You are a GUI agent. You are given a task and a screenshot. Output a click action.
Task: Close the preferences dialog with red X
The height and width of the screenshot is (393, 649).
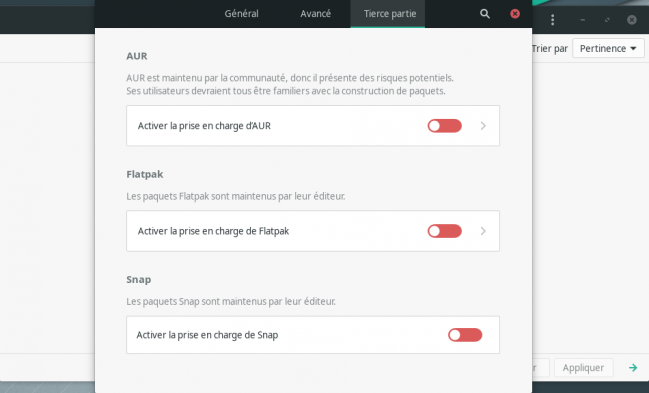[515, 14]
